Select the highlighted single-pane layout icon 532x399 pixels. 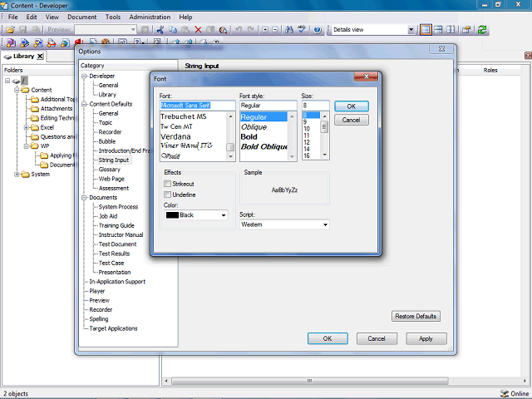click(x=426, y=30)
